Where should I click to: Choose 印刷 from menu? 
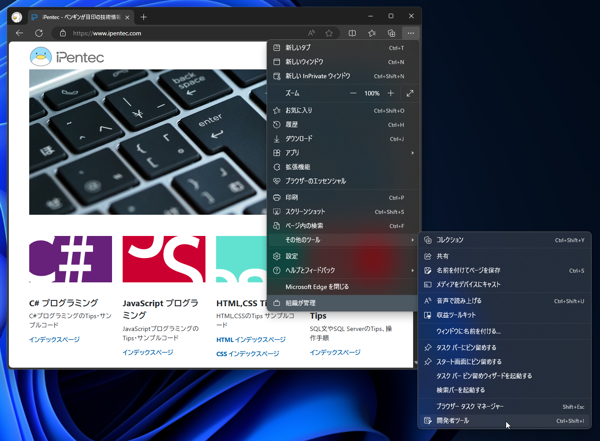pyautogui.click(x=342, y=198)
